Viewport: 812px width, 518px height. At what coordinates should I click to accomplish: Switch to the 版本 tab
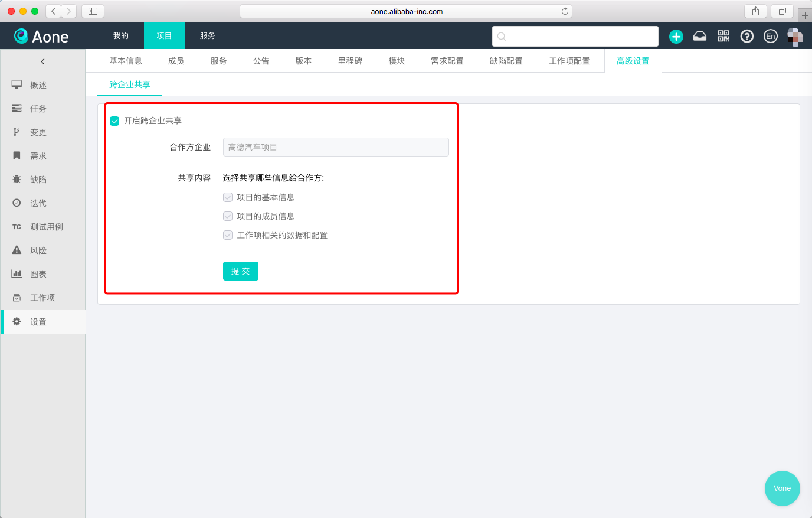pyautogui.click(x=303, y=61)
